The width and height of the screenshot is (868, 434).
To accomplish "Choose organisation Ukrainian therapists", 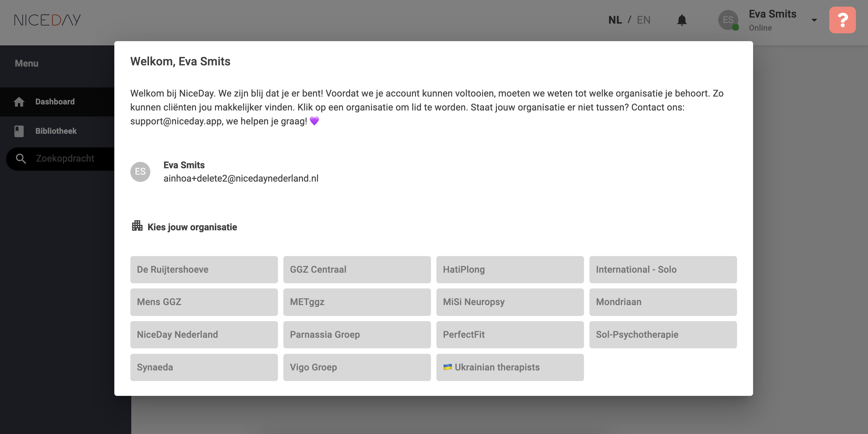I will (510, 367).
